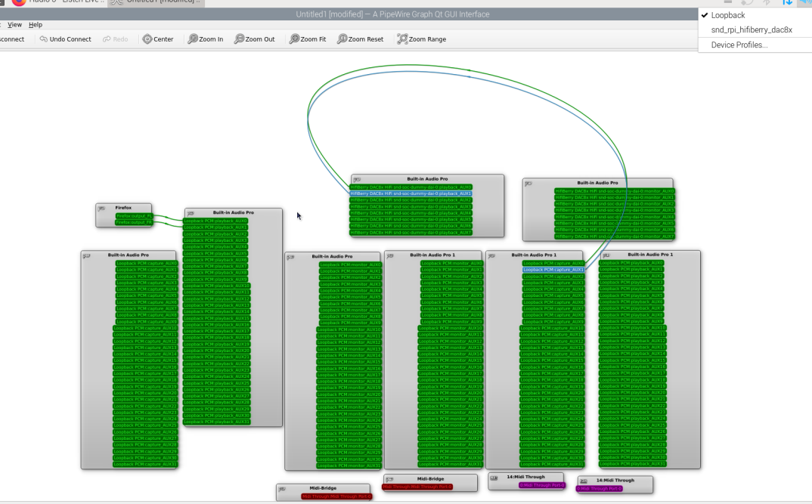Click icon of leftmost Loopback capture node
Screen dimensions: 812x504
coord(86,255)
